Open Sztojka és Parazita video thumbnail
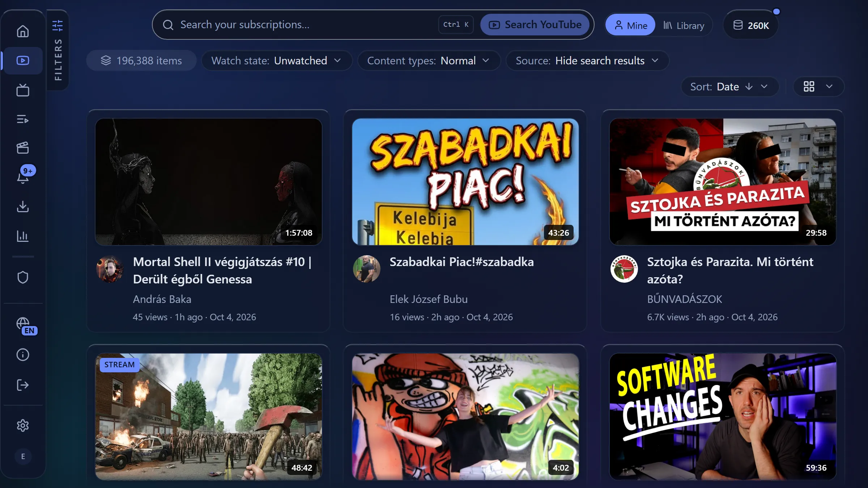Screen dimensions: 868x488 723,182
